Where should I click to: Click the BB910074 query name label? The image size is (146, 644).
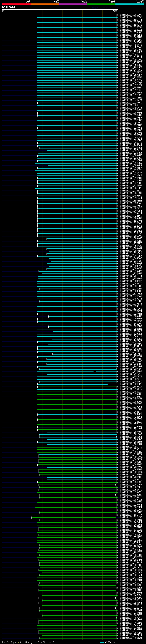pos(8,7)
